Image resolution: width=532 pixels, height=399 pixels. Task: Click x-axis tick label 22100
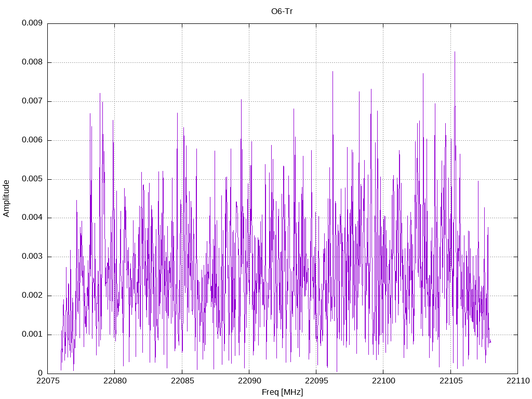click(383, 381)
